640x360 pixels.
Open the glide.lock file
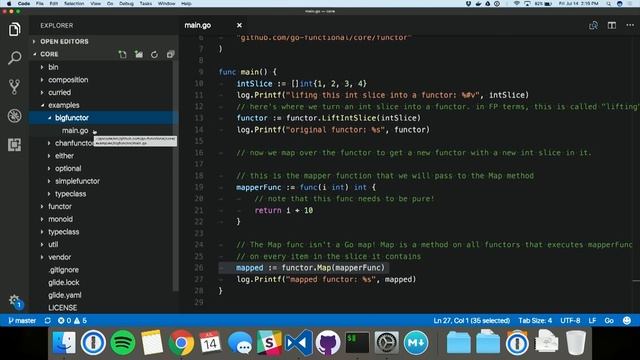pyautogui.click(x=64, y=282)
